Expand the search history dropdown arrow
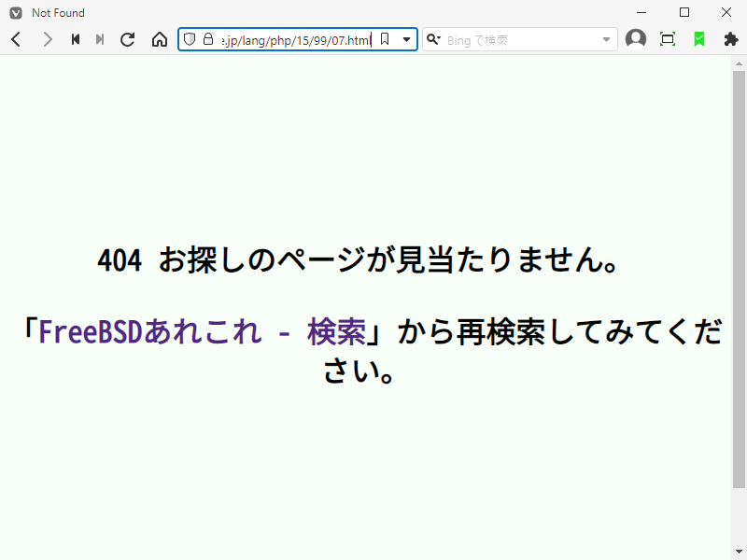Viewport: 747px width, 560px height. [606, 39]
